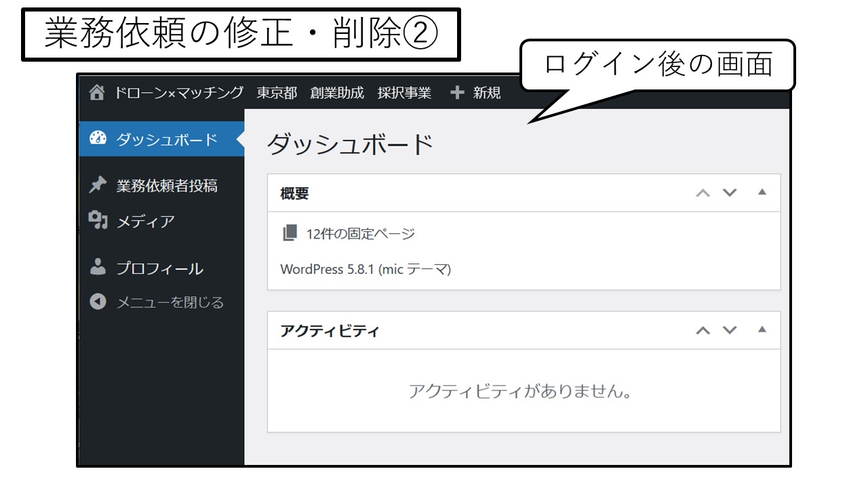Screen dimensions: 868x488
Task: Click the pin icon for 業務依頼者投稿
Action: 98,185
